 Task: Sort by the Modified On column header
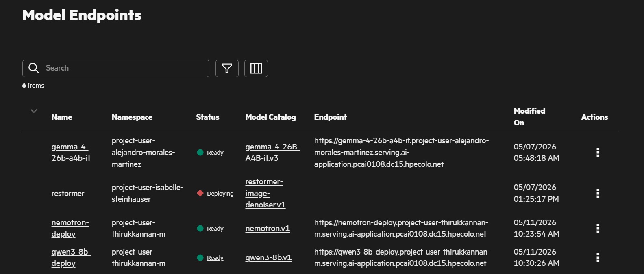529,117
